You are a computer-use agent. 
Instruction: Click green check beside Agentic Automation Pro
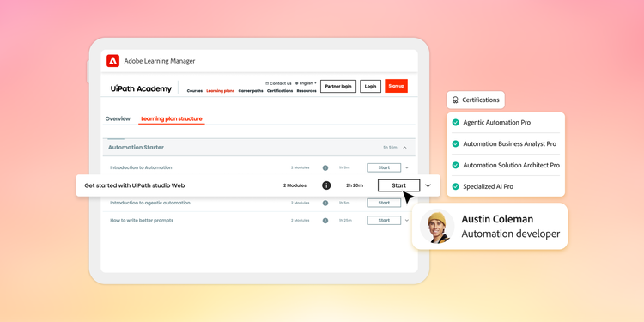pos(455,123)
